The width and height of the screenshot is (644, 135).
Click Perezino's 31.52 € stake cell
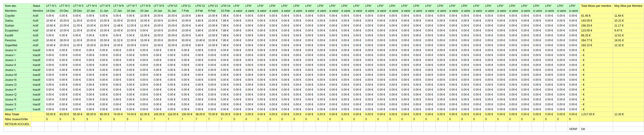click(118, 40)
